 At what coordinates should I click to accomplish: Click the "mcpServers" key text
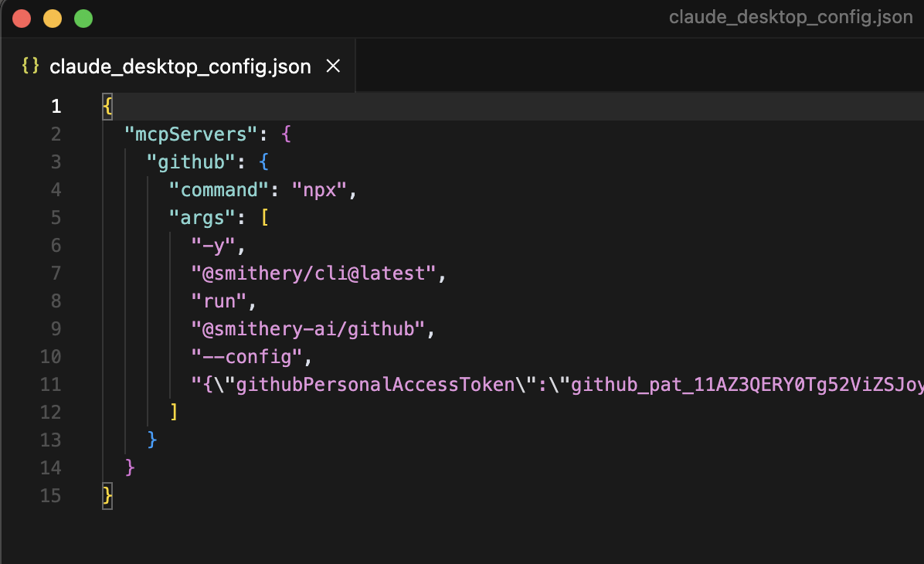coord(191,134)
